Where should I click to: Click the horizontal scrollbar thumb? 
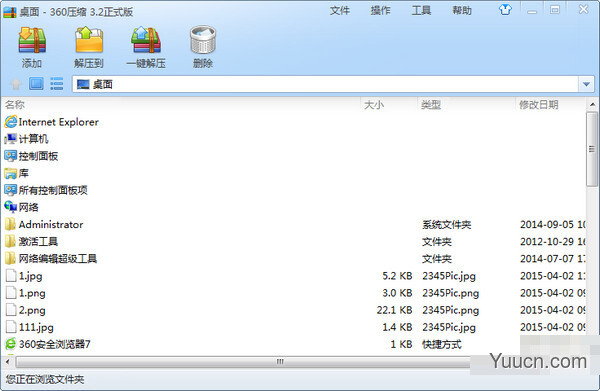coord(280,362)
